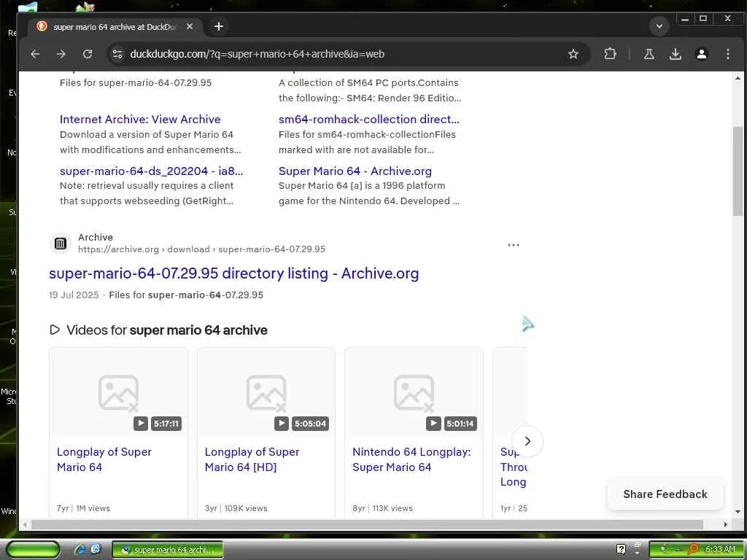Open super-mario-64-ds_202204 link
747x560 pixels.
151,171
